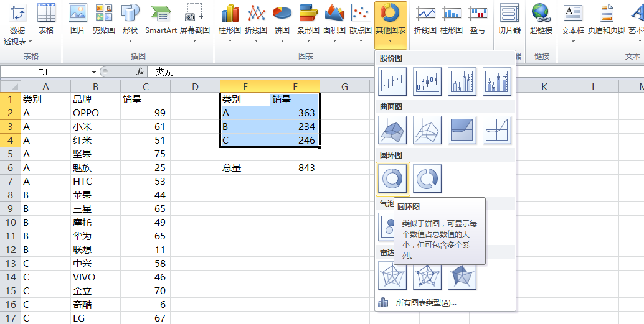Click the 销量 header in column C

(145, 100)
